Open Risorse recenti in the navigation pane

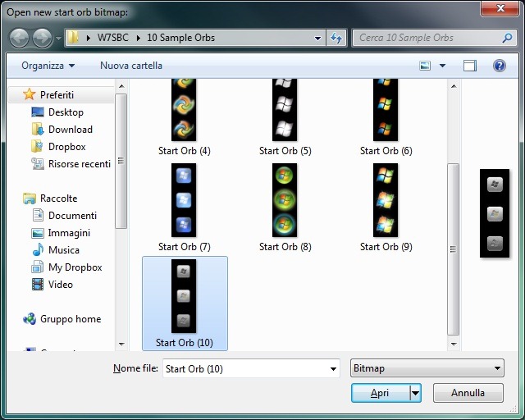[80, 164]
